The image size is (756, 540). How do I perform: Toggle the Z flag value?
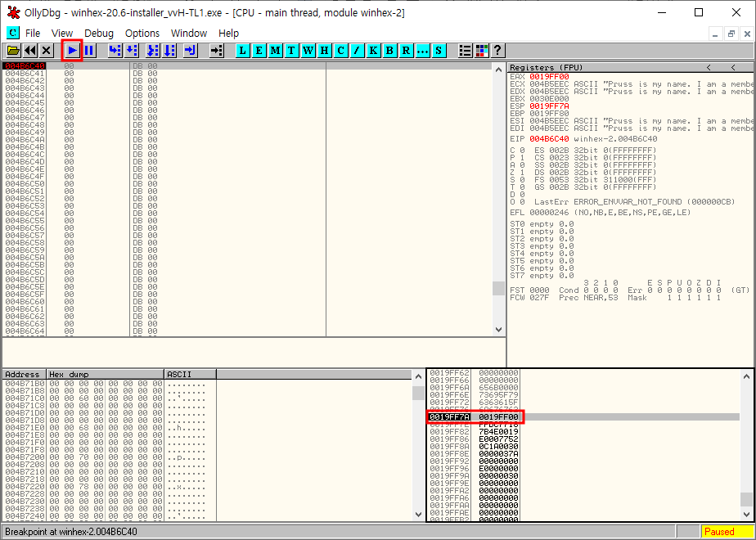(523, 172)
